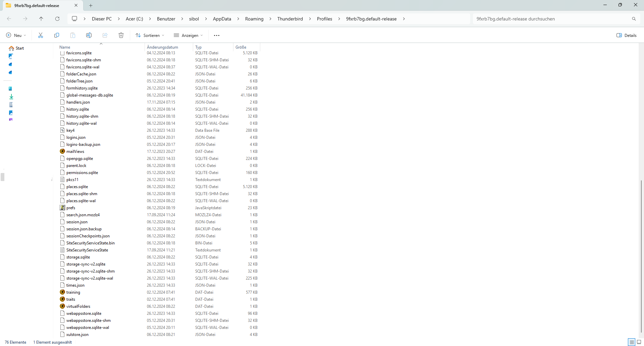Select the file logins.json

tap(76, 137)
